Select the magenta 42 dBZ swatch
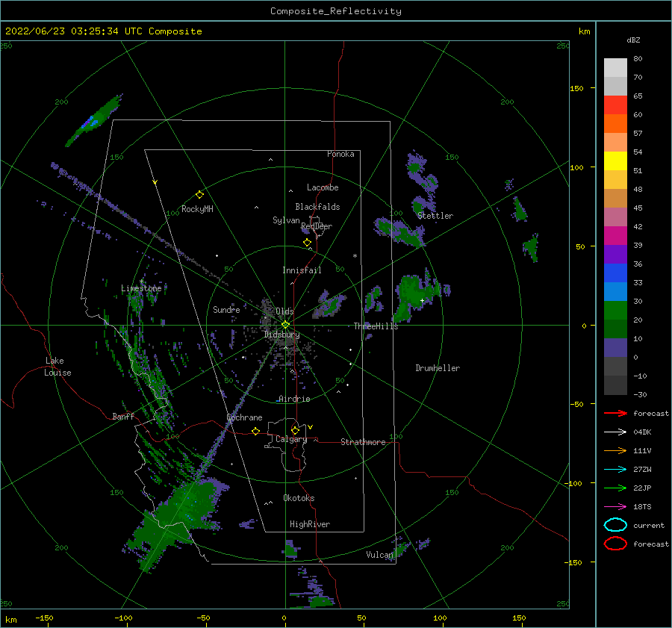 tap(615, 235)
